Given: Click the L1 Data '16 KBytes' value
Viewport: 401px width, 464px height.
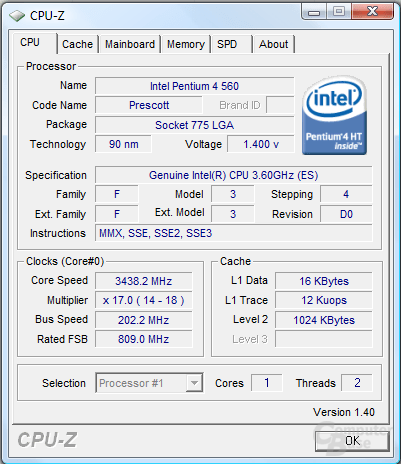Looking at the screenshot, I should (x=324, y=281).
